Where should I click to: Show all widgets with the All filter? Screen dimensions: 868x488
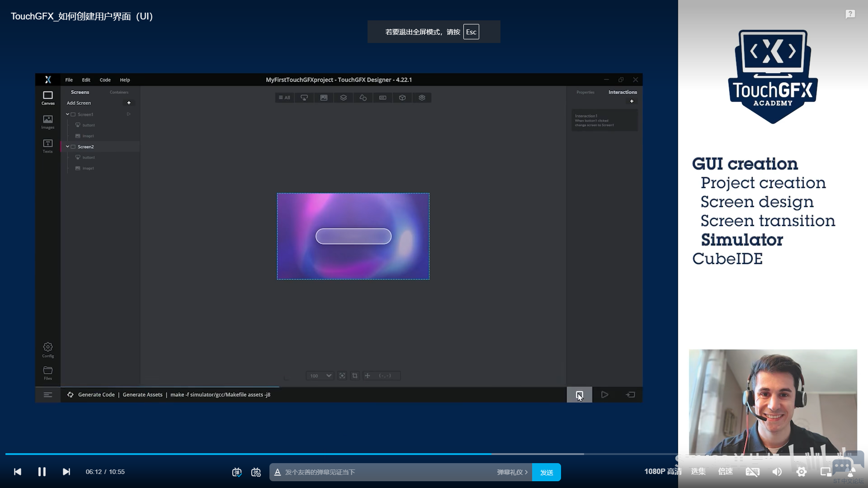pyautogui.click(x=284, y=98)
